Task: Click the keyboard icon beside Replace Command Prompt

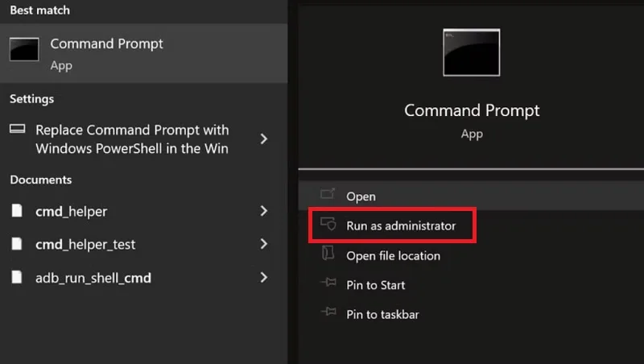Action: point(17,129)
